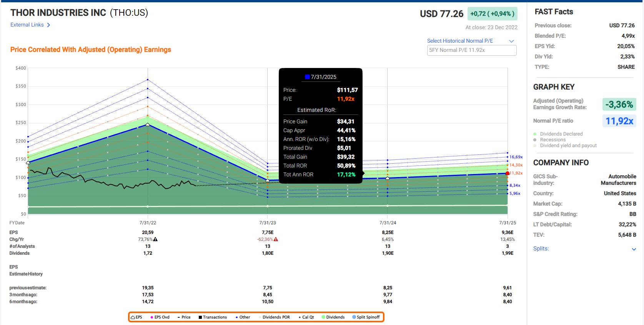Toggle Transactions in the chart legend
Screen dimensions: 644x325
point(213,317)
